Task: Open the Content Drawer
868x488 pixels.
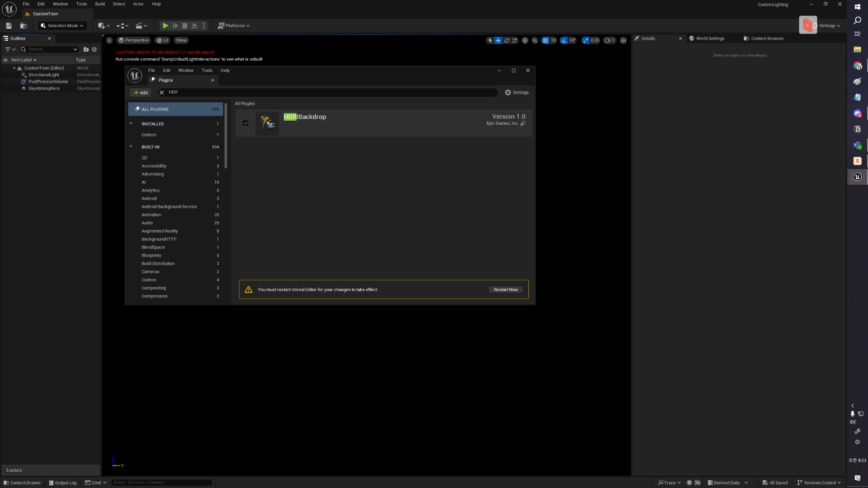Action: [22, 483]
